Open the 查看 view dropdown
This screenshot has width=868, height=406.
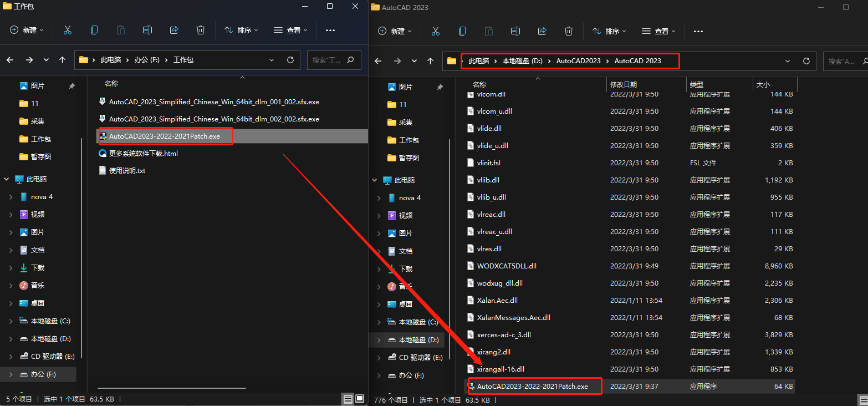(x=290, y=31)
